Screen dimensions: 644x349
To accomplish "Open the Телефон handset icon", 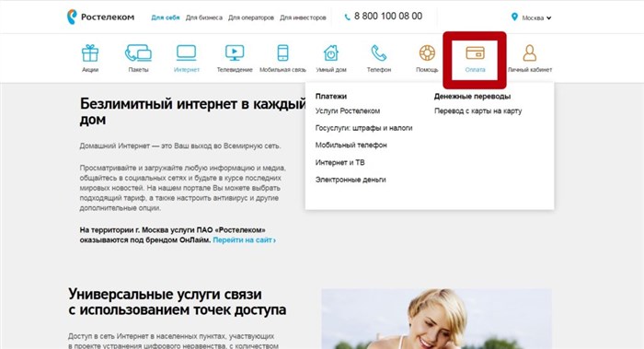I will click(x=379, y=53).
